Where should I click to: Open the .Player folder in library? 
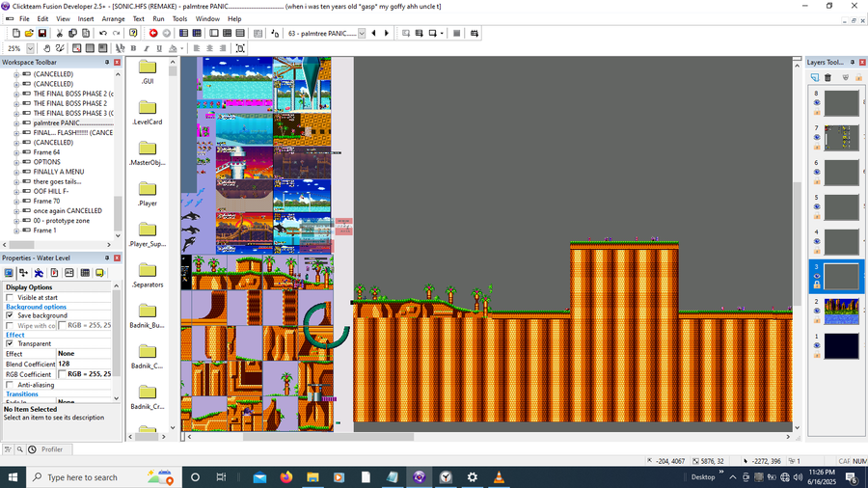(148, 194)
